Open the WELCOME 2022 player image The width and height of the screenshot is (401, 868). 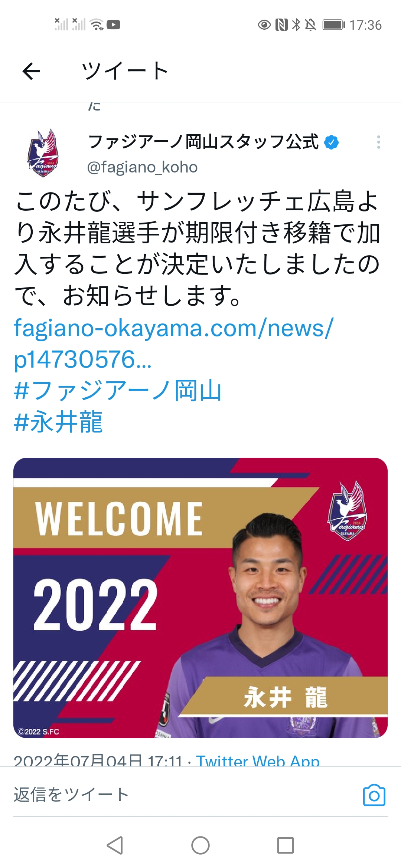200,598
